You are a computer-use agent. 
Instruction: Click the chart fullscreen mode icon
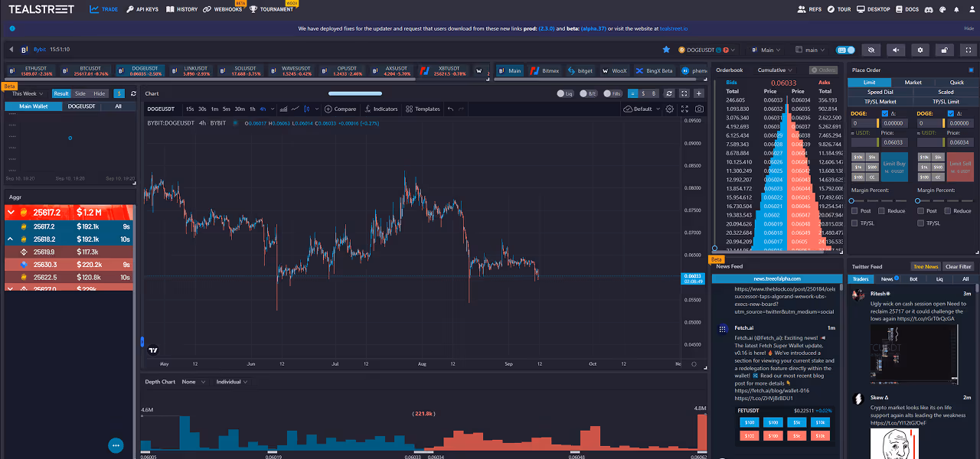pyautogui.click(x=685, y=109)
